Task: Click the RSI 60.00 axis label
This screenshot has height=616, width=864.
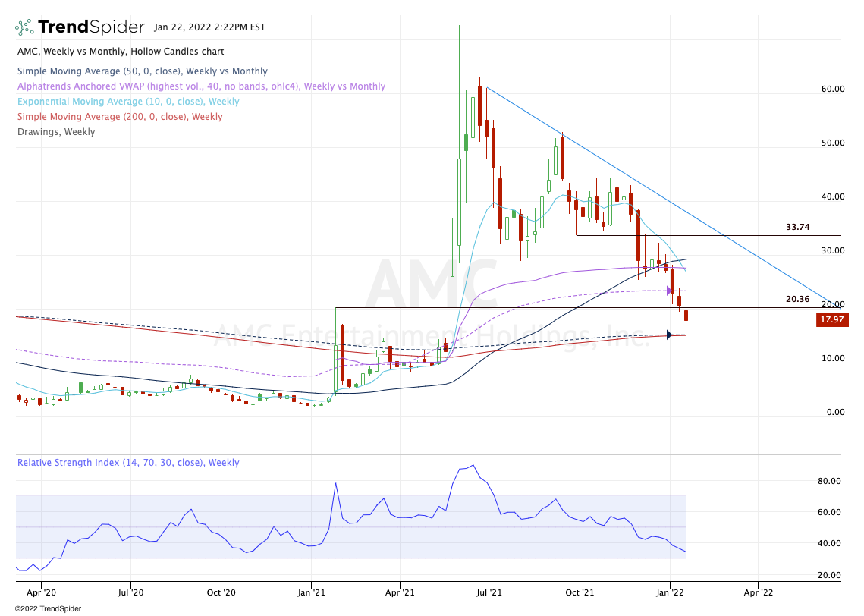Action: pos(829,512)
